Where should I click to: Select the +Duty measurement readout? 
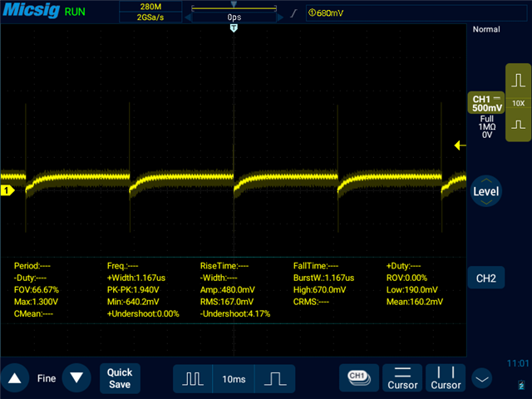(403, 266)
